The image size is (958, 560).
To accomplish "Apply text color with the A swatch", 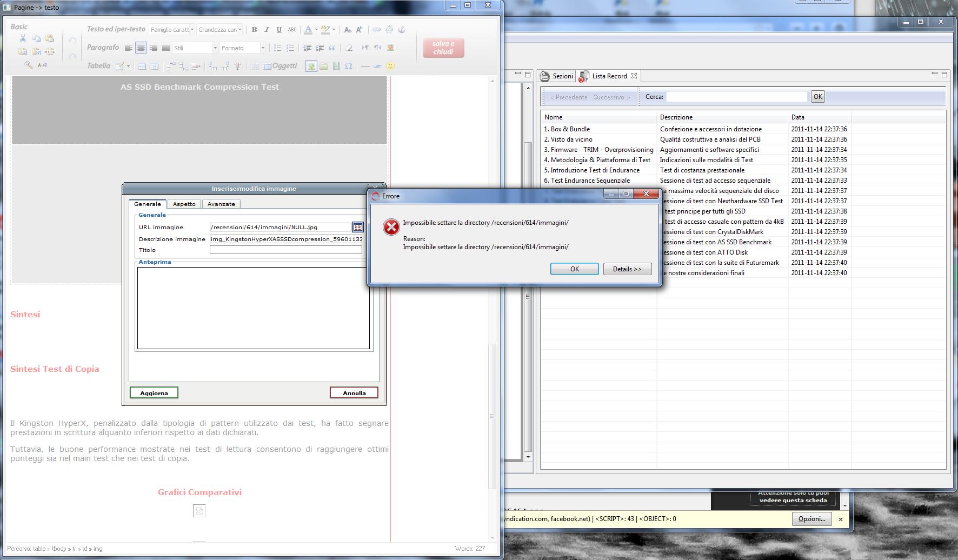I will [x=308, y=30].
